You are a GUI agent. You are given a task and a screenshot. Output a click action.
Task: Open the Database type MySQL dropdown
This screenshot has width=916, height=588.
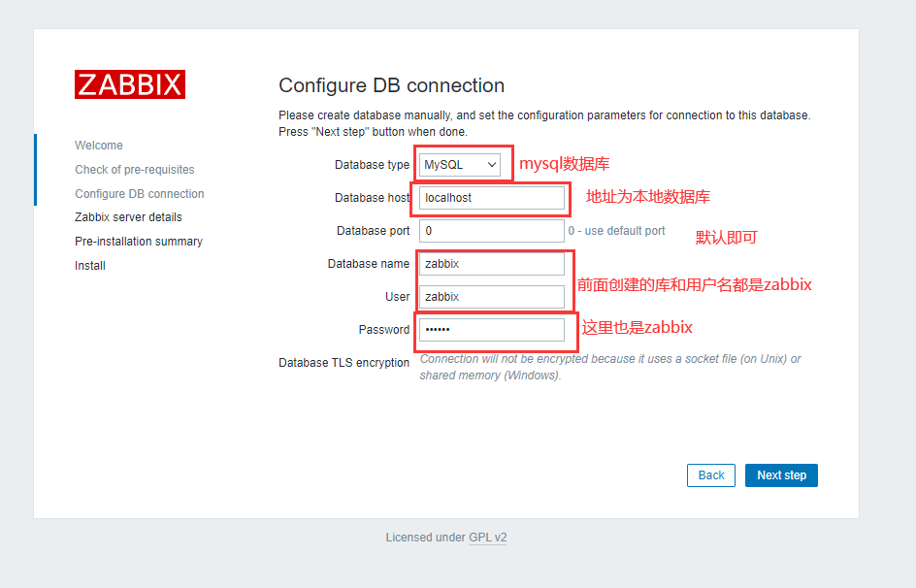460,165
